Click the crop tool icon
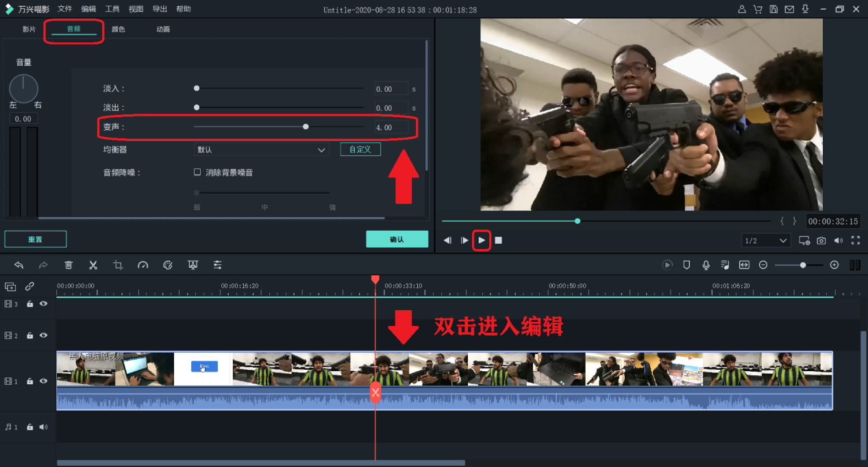The height and width of the screenshot is (467, 868). [x=118, y=265]
